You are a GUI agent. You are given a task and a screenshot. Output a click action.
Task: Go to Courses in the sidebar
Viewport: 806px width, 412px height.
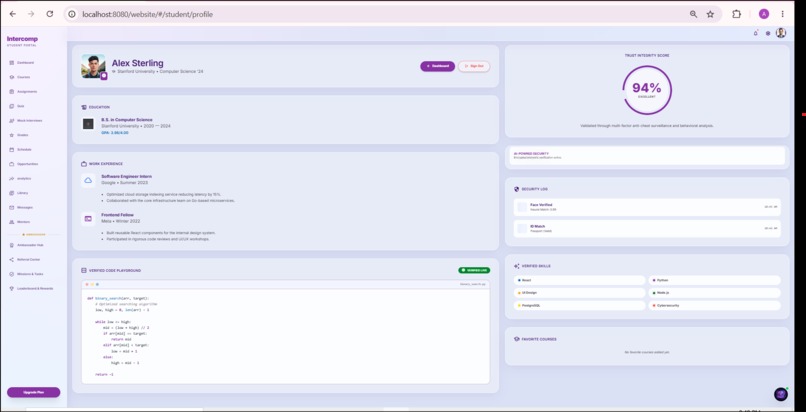pyautogui.click(x=21, y=77)
